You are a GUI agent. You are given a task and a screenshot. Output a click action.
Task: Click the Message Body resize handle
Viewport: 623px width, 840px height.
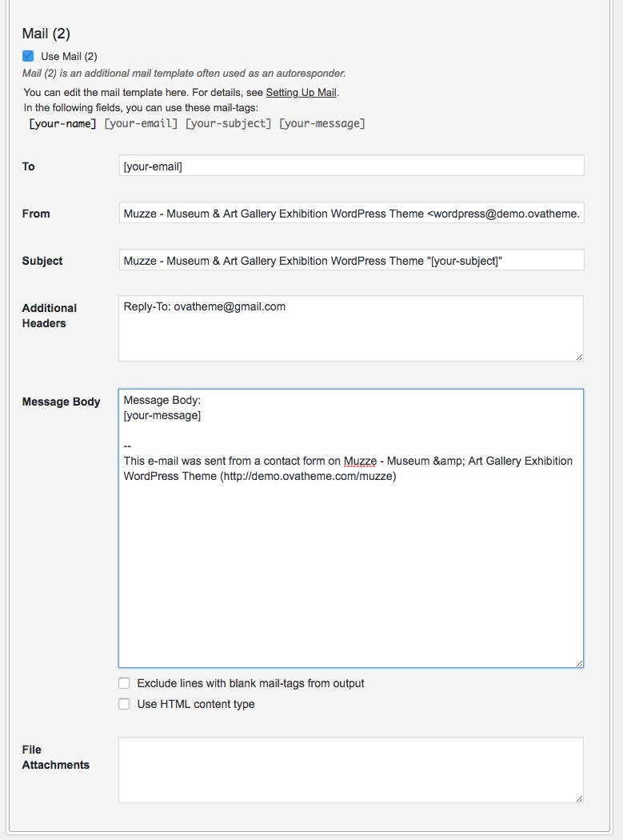(579, 662)
